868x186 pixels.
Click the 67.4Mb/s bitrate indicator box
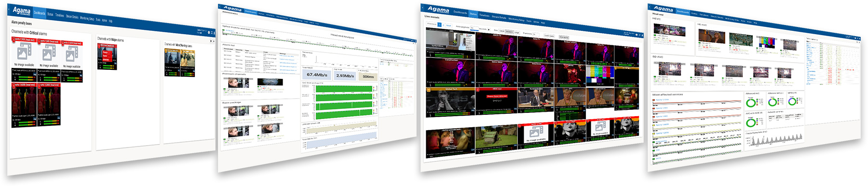pyautogui.click(x=317, y=75)
